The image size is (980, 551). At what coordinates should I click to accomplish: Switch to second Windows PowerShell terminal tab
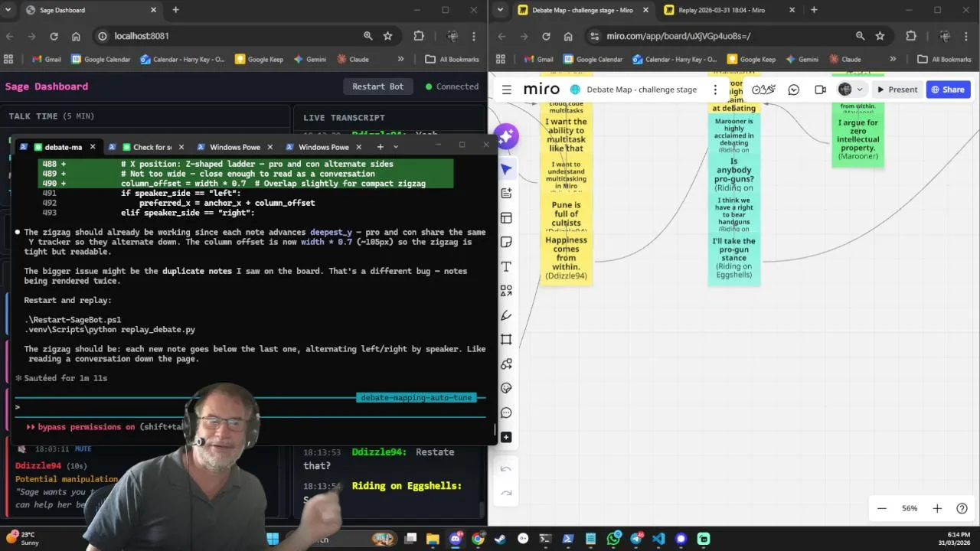322,147
